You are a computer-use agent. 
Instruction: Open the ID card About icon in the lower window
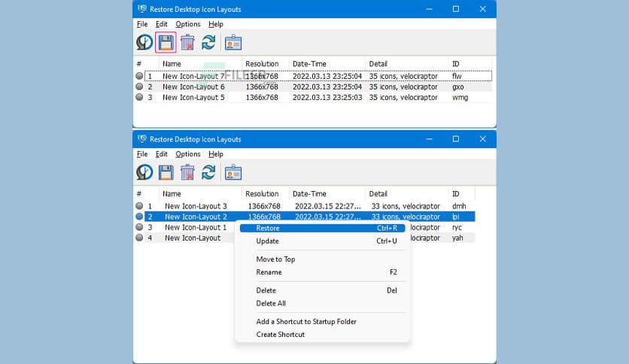(233, 172)
